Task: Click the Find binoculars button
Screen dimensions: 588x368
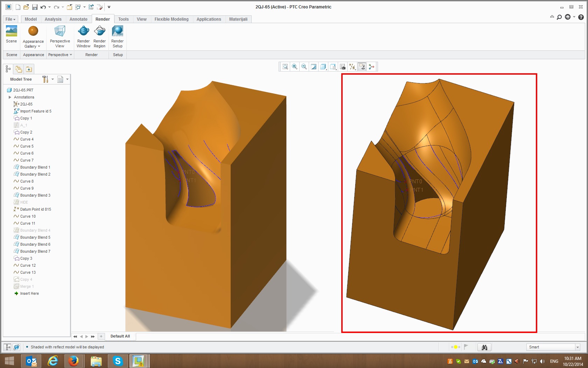Action: pyautogui.click(x=484, y=347)
